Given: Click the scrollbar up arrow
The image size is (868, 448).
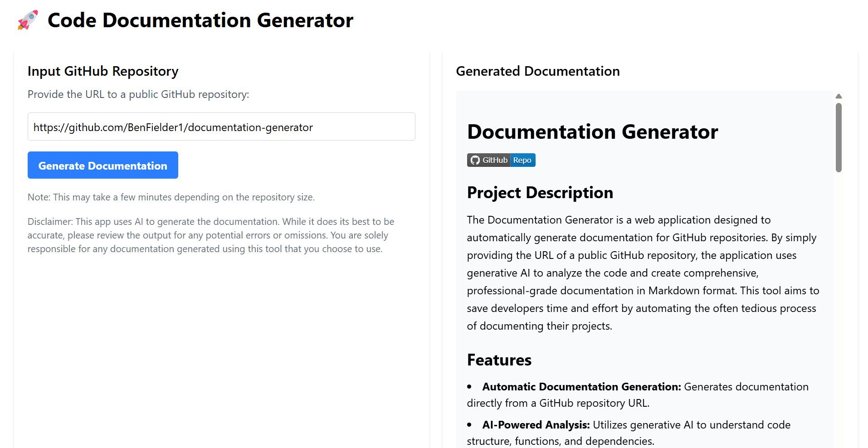Looking at the screenshot, I should [x=839, y=96].
